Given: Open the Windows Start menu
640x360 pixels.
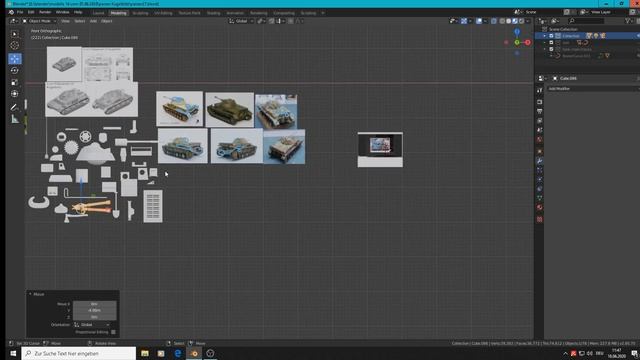Looking at the screenshot, I should (x=13, y=353).
